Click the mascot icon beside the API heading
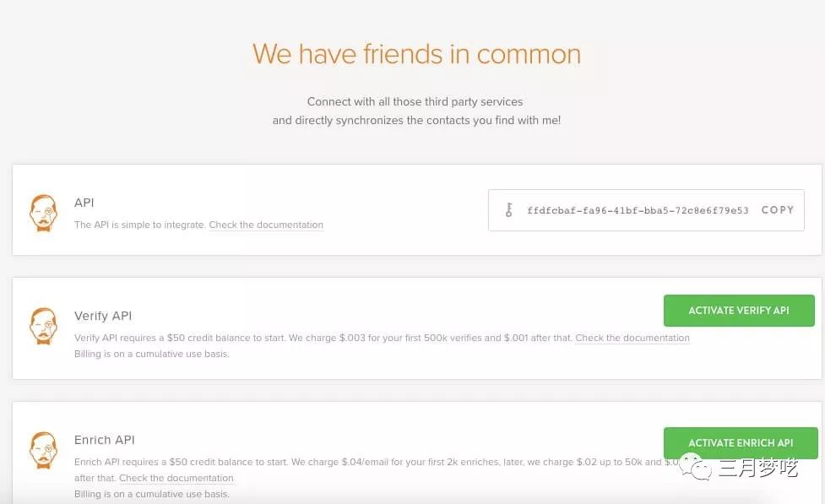The image size is (825, 504). pyautogui.click(x=43, y=213)
